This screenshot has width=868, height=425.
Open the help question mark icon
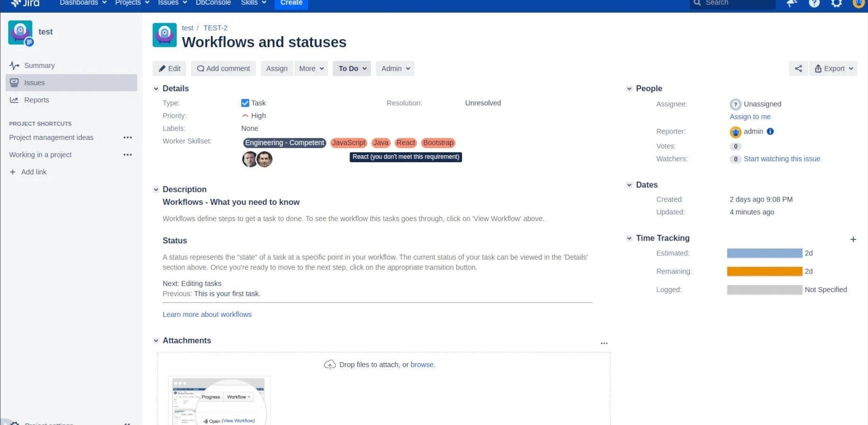814,3
